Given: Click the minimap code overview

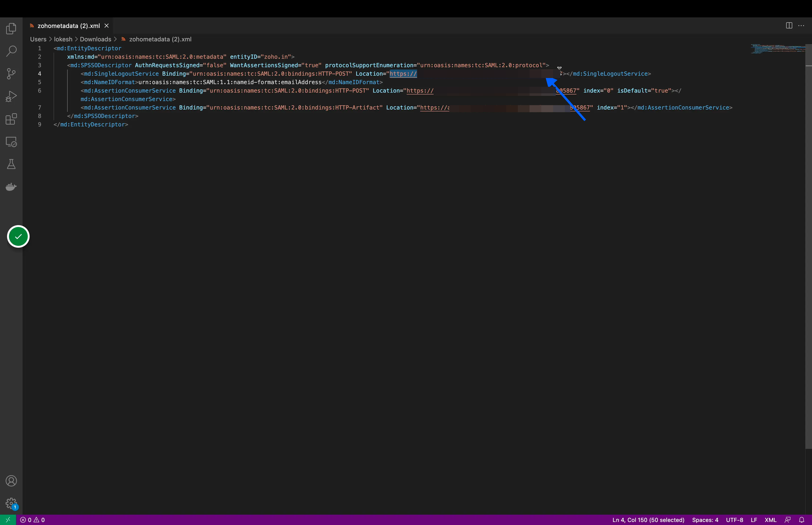Looking at the screenshot, I should point(778,49).
